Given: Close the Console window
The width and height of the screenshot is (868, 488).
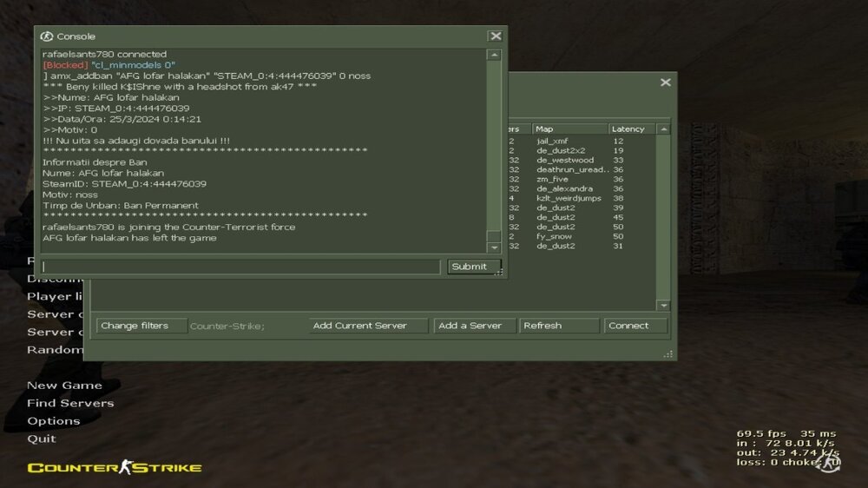Looking at the screenshot, I should click(x=496, y=36).
